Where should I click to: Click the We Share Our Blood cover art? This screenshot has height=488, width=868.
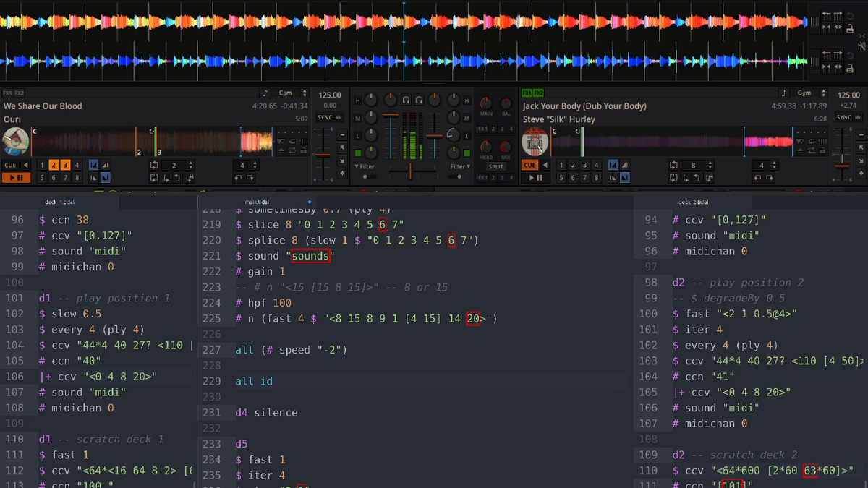point(15,142)
